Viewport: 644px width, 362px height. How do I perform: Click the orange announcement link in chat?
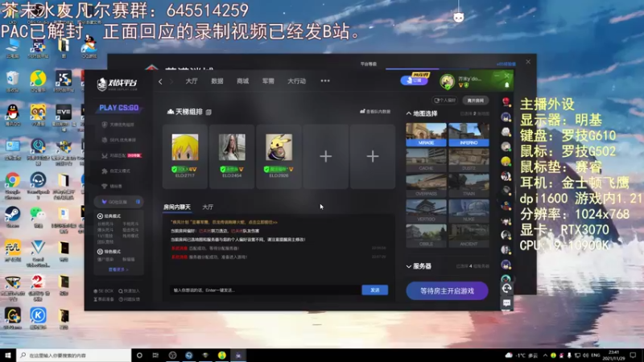[x=225, y=222]
